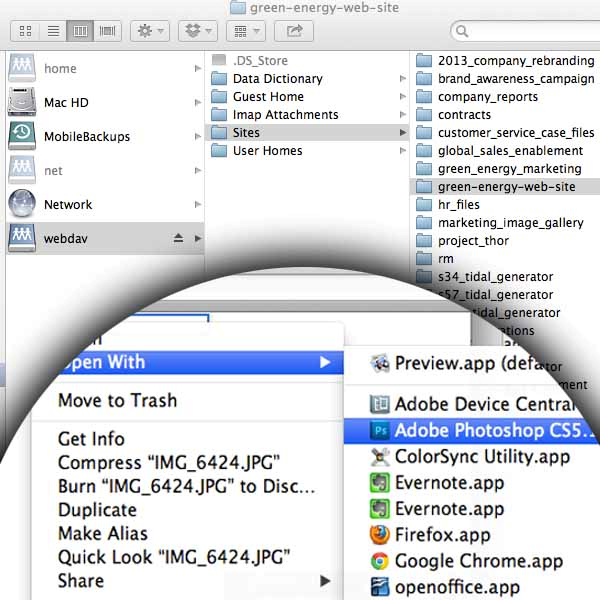Choose Move to Trash from context menu
Screen dimensions: 608x604
(117, 400)
